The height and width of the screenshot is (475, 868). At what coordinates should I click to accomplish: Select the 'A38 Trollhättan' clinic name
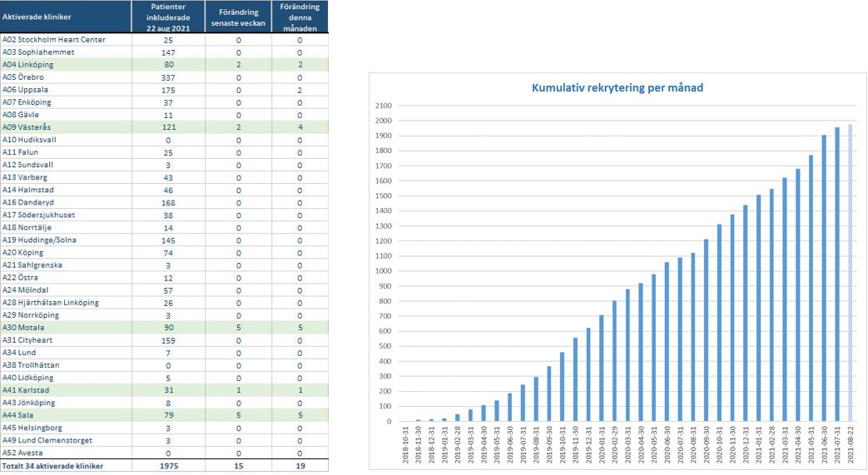click(31, 365)
